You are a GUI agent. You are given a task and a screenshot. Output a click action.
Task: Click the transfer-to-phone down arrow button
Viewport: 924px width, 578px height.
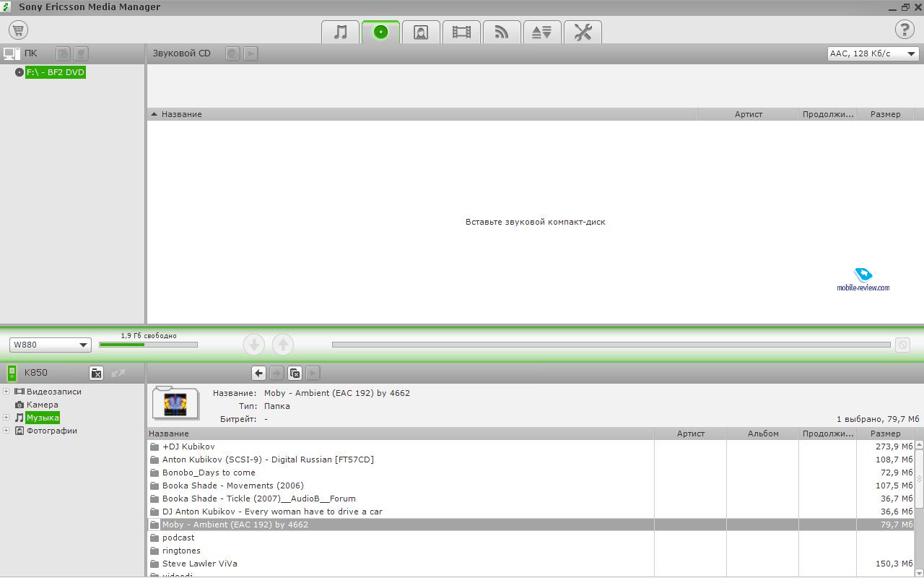[x=254, y=345]
